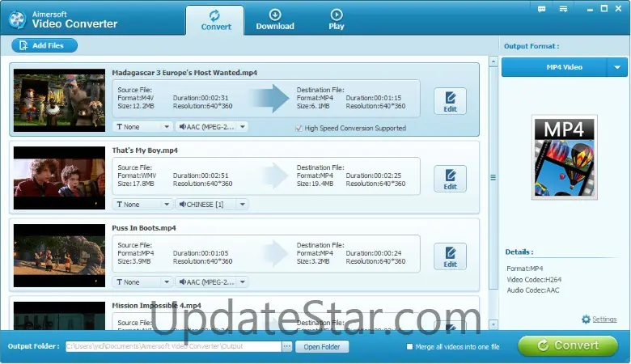
Task: Click file list scrollbar down arrow
Action: (493, 324)
